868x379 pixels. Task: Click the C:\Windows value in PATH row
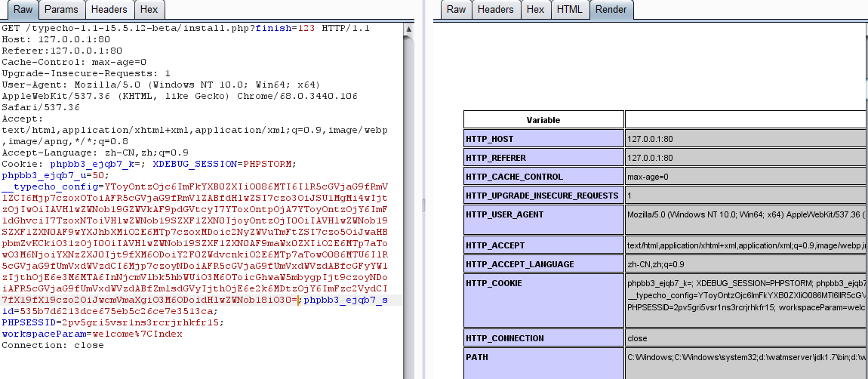746,363
